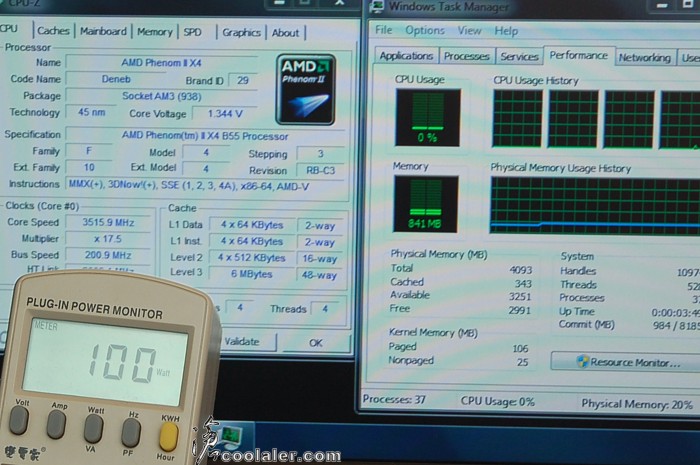Click the Bus Speed value 200.9 MHz

108,255
